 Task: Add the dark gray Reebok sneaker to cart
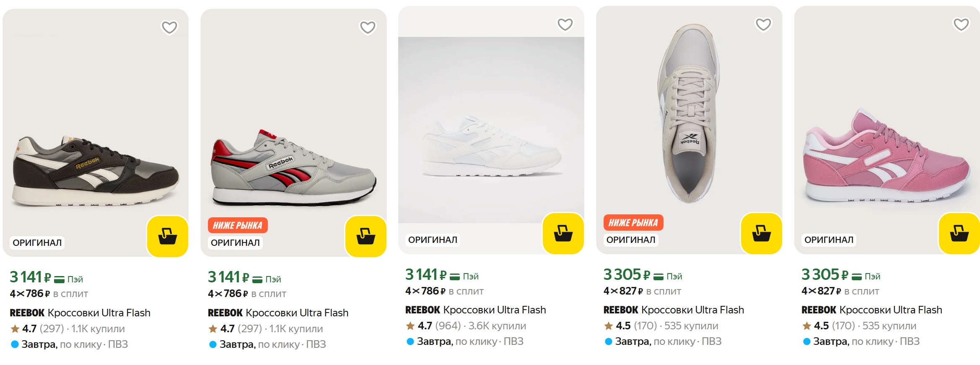(167, 236)
